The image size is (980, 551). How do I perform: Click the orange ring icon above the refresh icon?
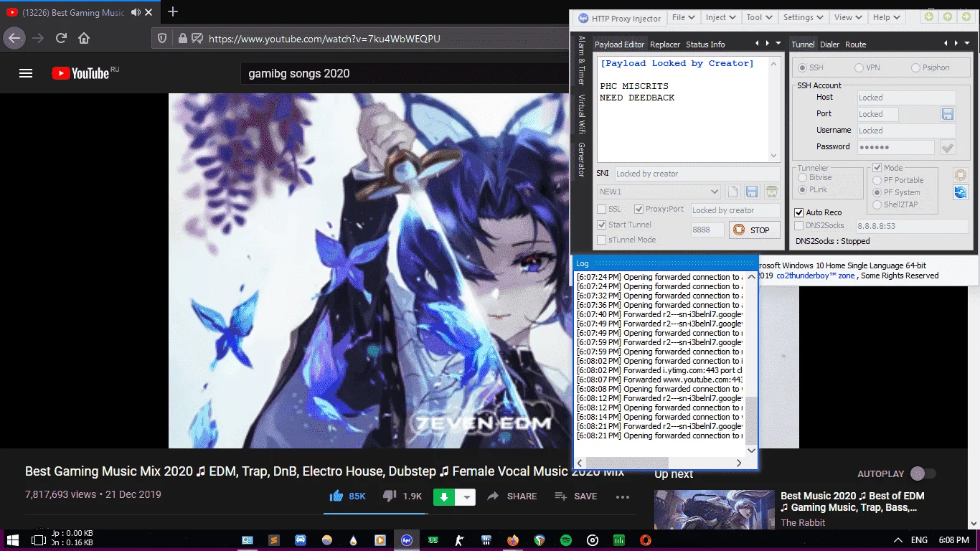(961, 174)
